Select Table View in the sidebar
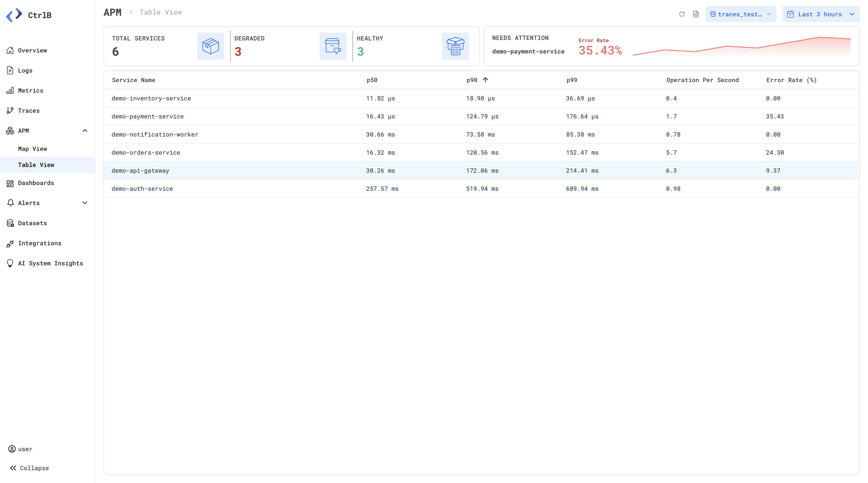The width and height of the screenshot is (868, 483). point(47,165)
